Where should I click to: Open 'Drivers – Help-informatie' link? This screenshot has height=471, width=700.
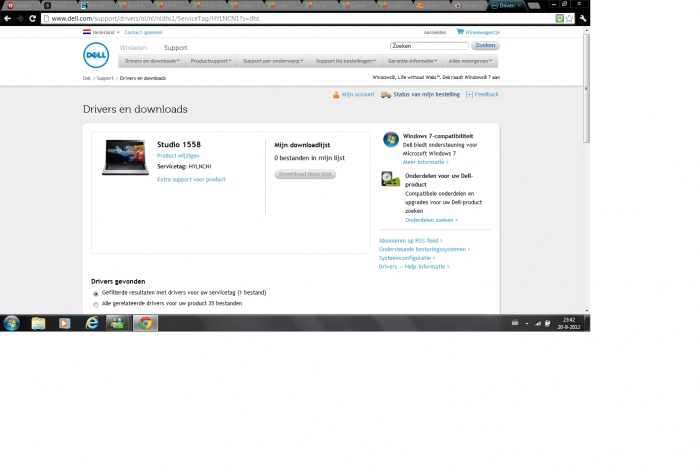(414, 267)
